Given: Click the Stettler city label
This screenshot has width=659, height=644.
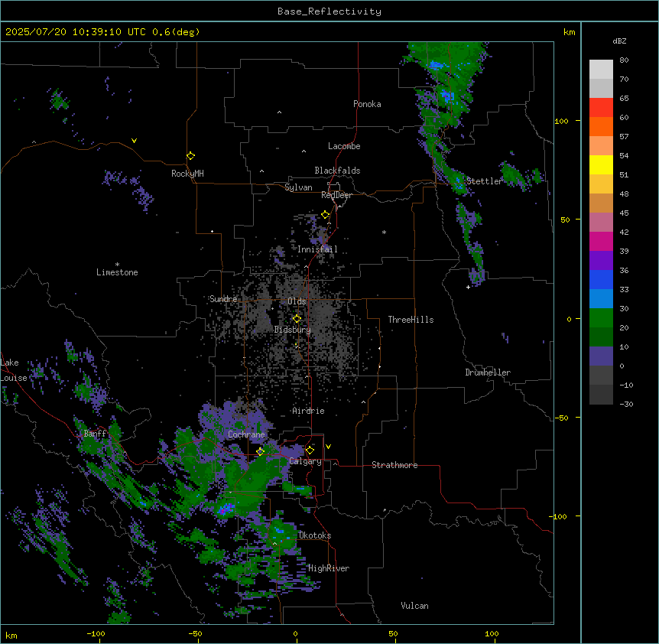Looking at the screenshot, I should pyautogui.click(x=485, y=181).
